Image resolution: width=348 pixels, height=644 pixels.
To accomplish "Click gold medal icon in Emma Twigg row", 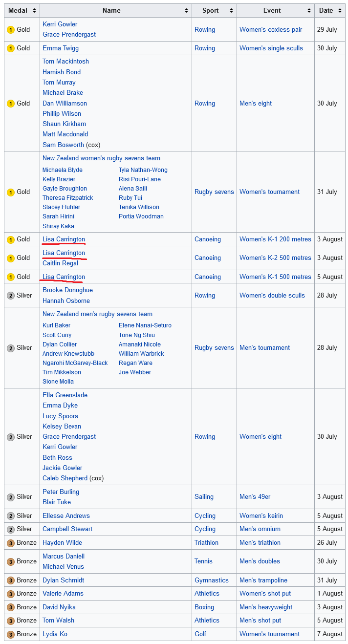I will (x=11, y=48).
